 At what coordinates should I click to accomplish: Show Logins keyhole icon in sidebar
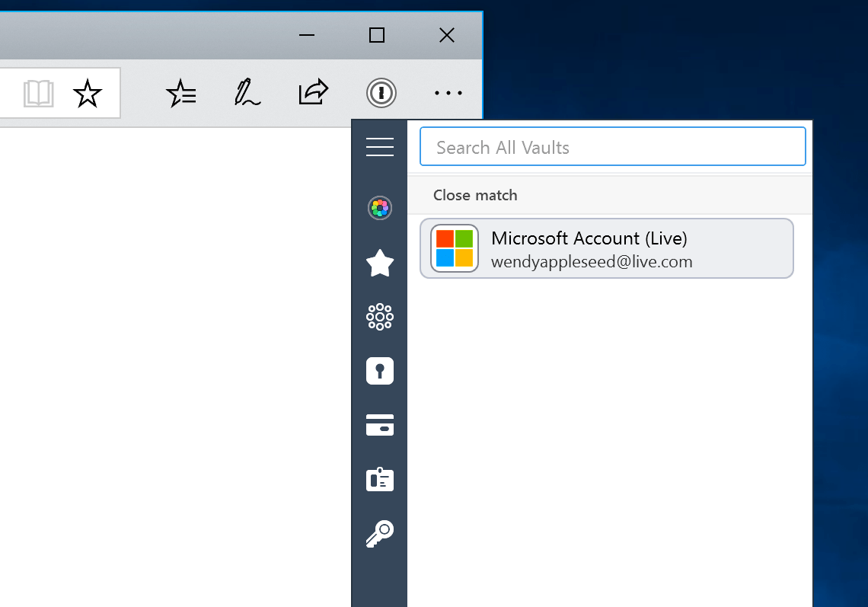point(380,371)
